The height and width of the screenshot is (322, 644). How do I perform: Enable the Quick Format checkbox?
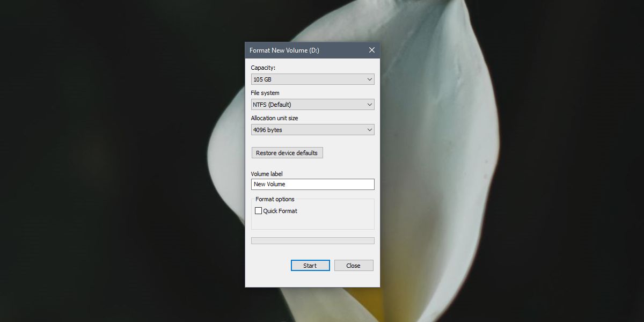coord(259,211)
